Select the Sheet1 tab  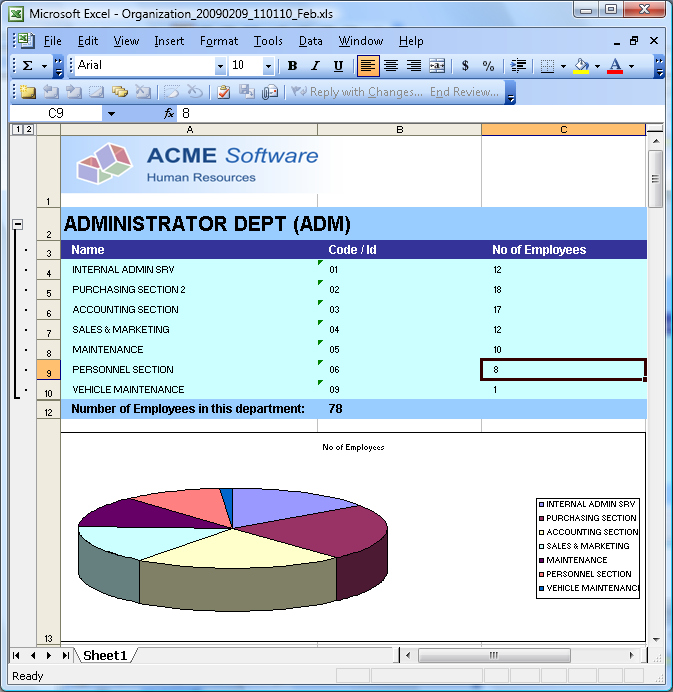(x=105, y=655)
